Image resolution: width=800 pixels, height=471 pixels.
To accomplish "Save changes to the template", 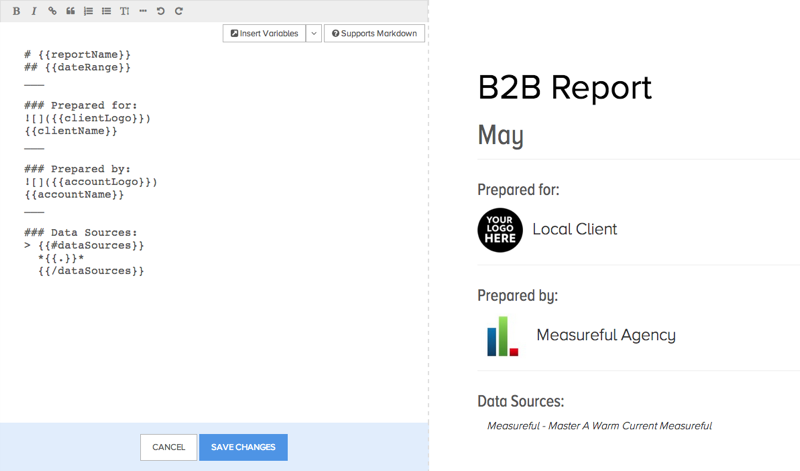I will [243, 447].
